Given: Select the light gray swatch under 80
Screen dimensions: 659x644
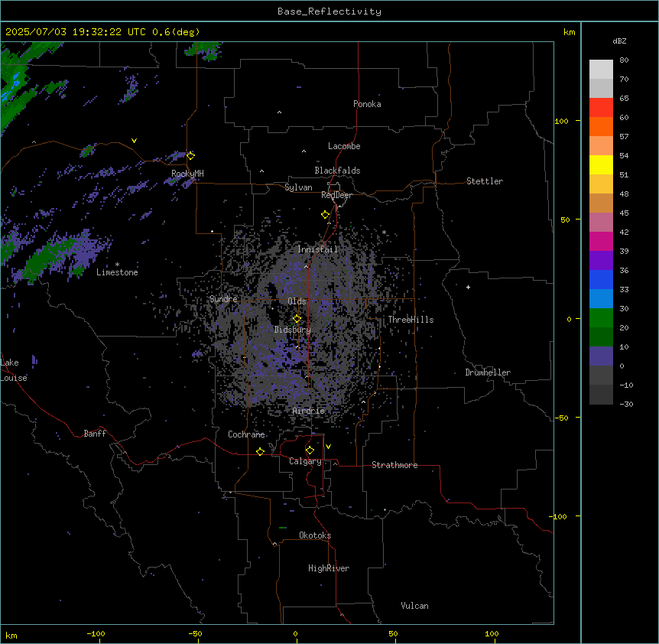Looking at the screenshot, I should point(601,70).
